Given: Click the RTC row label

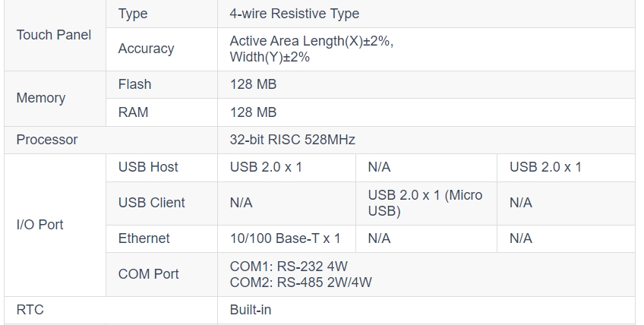Looking at the screenshot, I should click(x=30, y=310).
